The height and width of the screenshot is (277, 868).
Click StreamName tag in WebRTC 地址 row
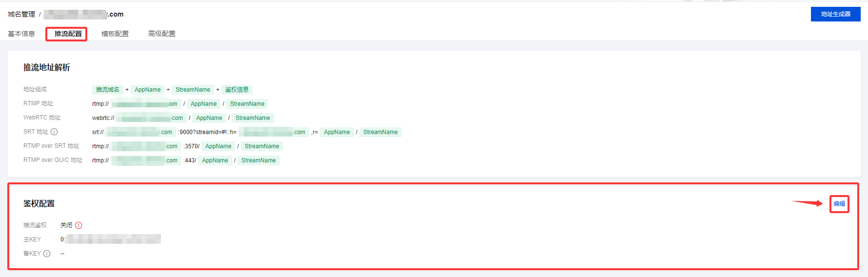(x=253, y=118)
